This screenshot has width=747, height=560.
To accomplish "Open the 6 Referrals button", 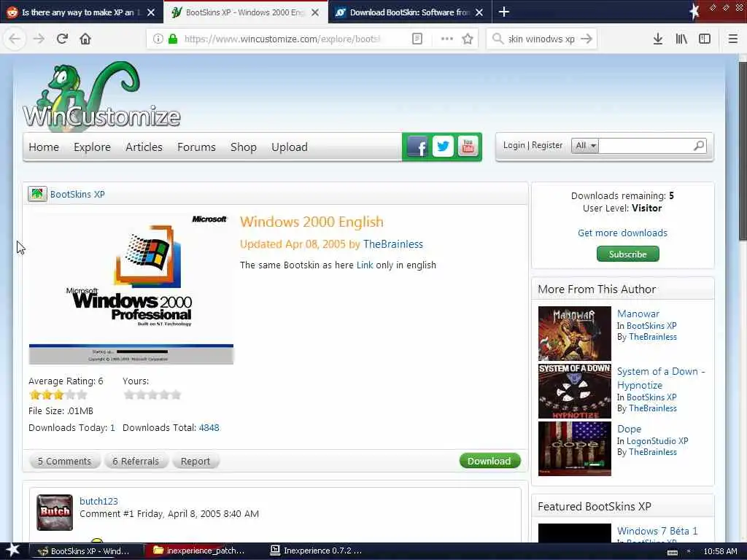I will pos(136,461).
